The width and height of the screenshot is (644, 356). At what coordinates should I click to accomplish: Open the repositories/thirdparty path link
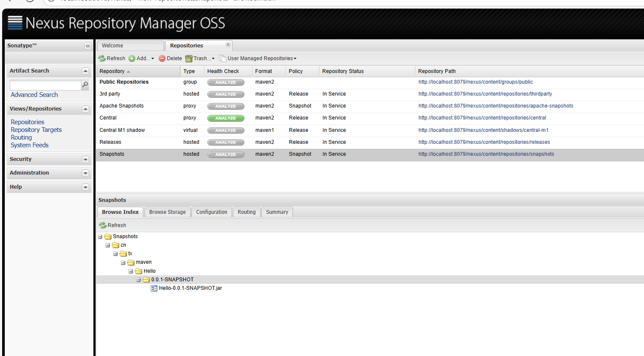point(485,94)
